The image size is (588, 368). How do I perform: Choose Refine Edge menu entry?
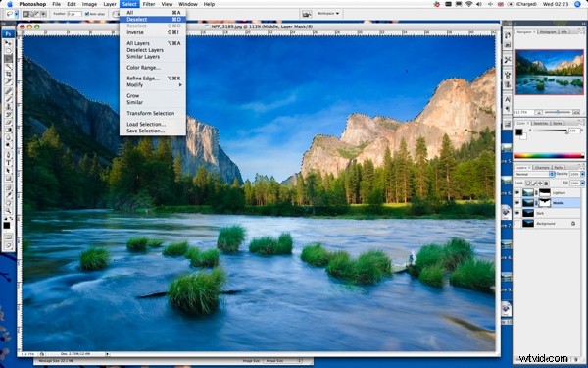coord(153,79)
